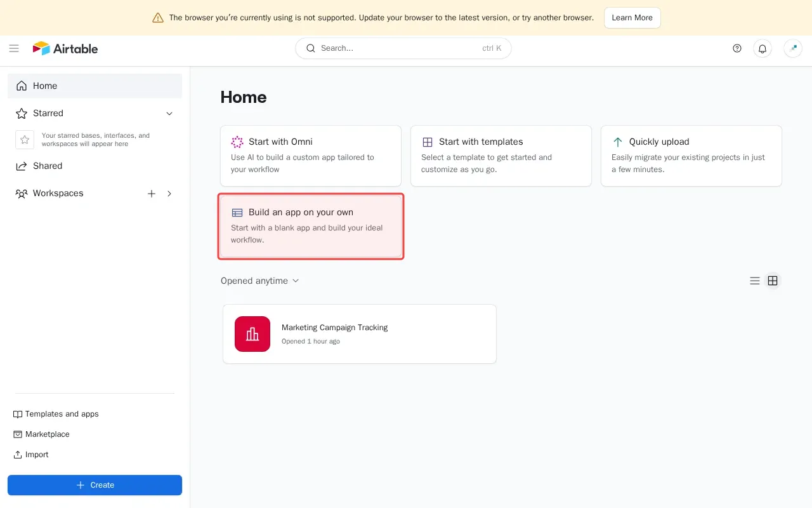Image resolution: width=812 pixels, height=508 pixels.
Task: Choose the Start with Omni card
Action: (x=310, y=156)
